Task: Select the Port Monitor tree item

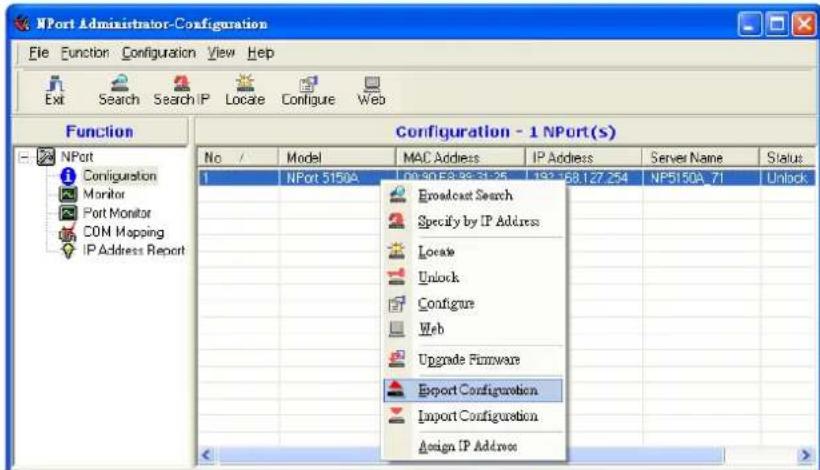Action: [117, 213]
